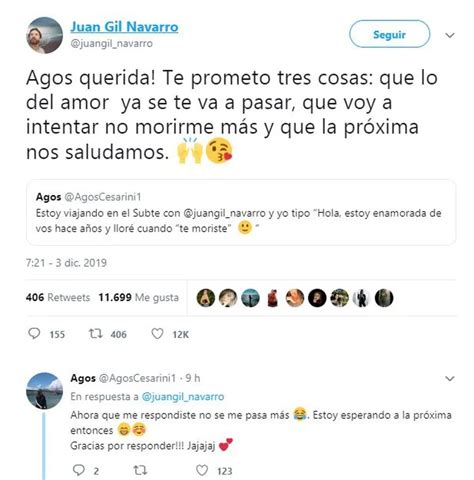Open Agos's avatar in the reply

(44, 391)
